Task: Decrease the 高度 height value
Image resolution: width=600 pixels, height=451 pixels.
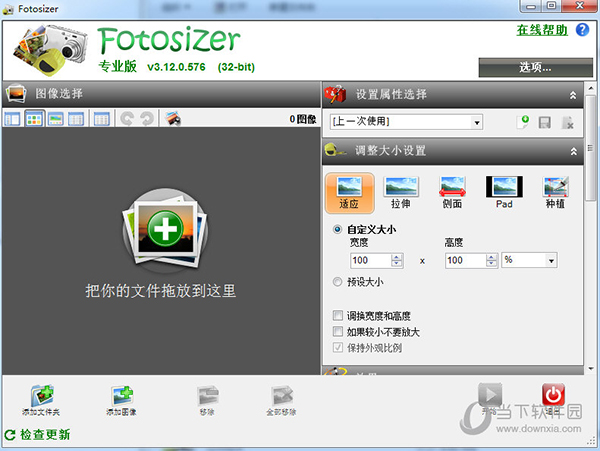Action: 491,264
